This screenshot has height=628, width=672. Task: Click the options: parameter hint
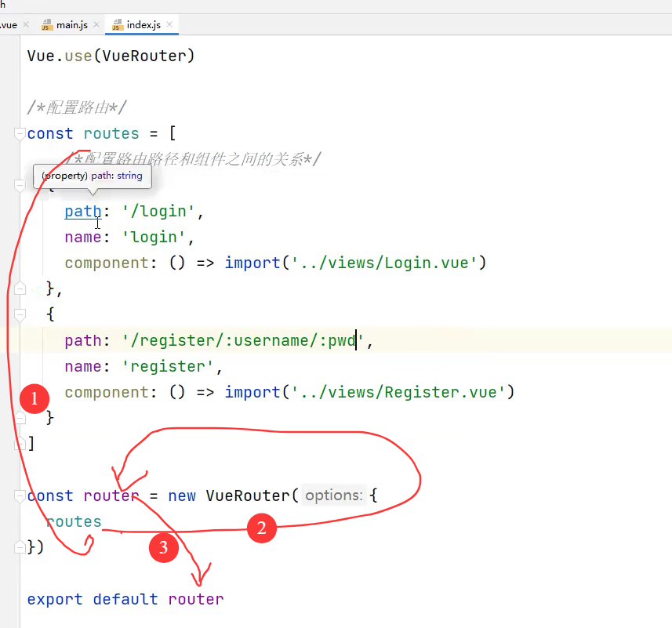[x=334, y=496]
